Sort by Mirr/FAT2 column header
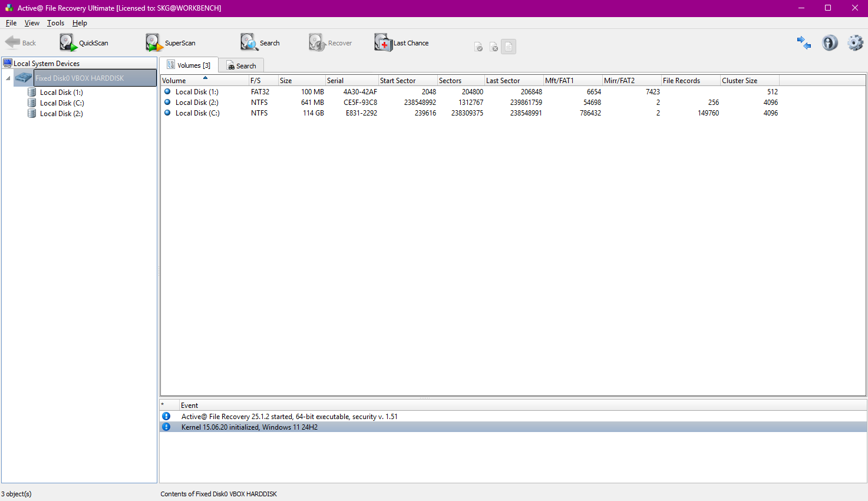The height and width of the screenshot is (501, 868). coord(632,80)
